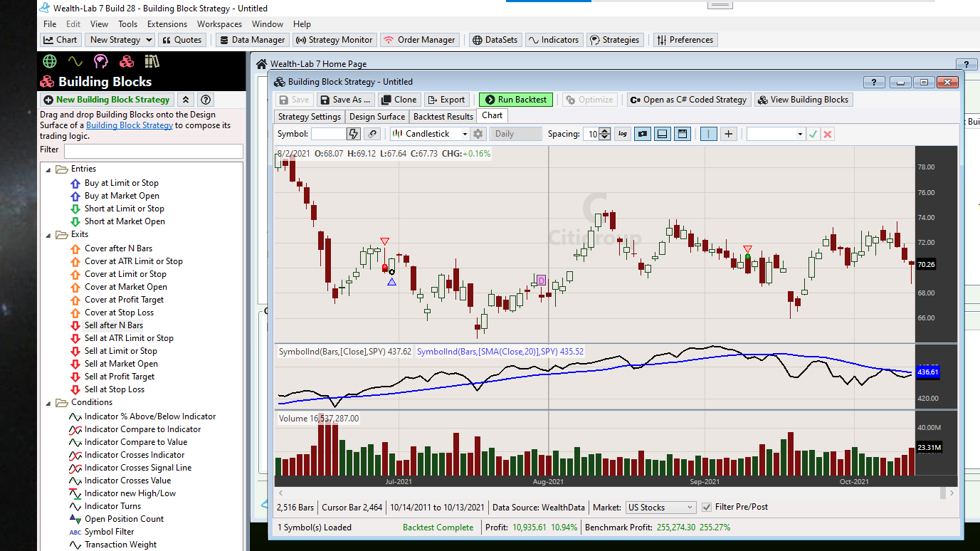Open the Candlestick chart style dropdown

429,134
